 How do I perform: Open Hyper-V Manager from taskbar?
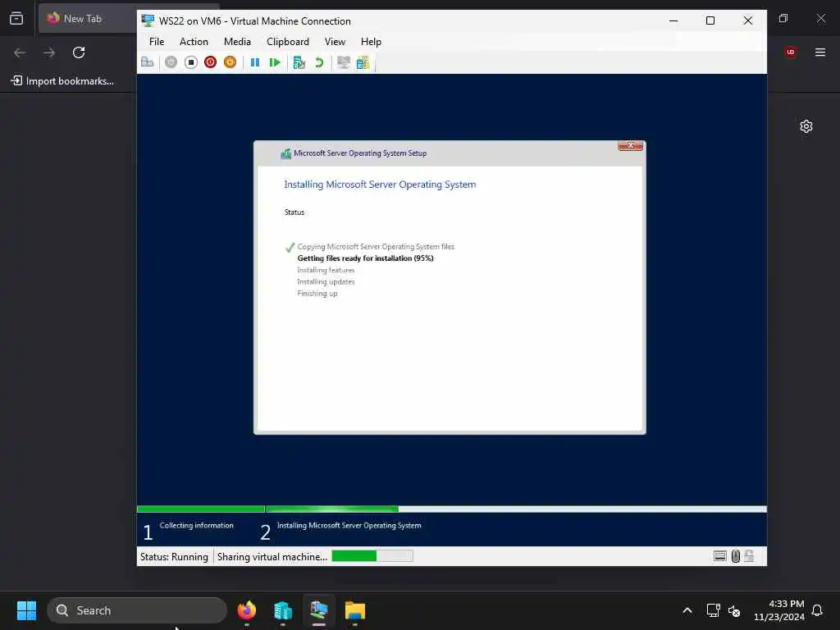pos(283,610)
